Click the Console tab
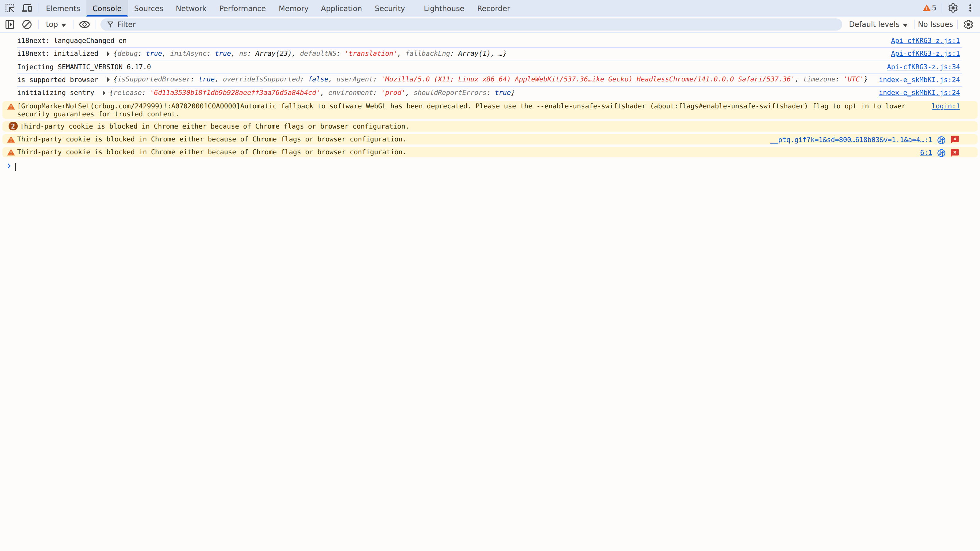The width and height of the screenshot is (980, 551). point(107,8)
